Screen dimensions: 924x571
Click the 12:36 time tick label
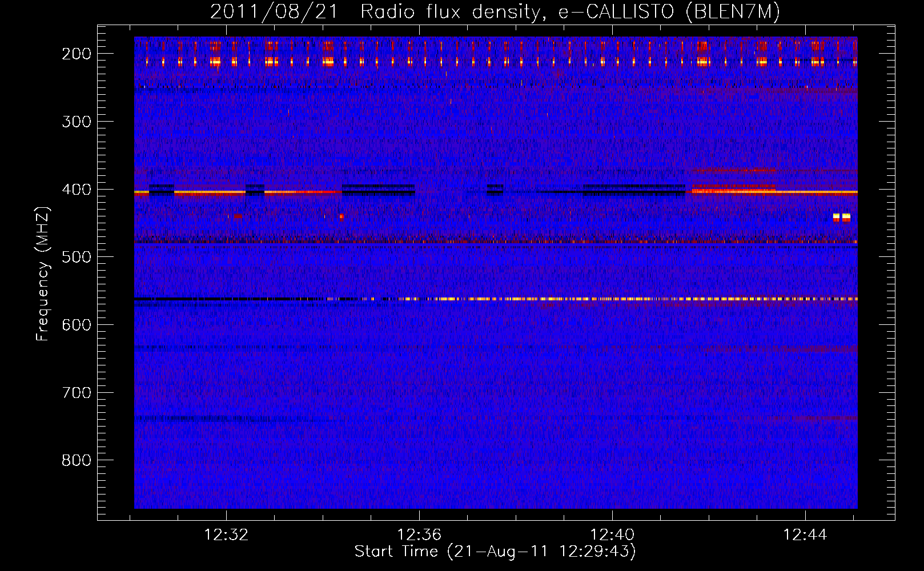[x=419, y=535]
